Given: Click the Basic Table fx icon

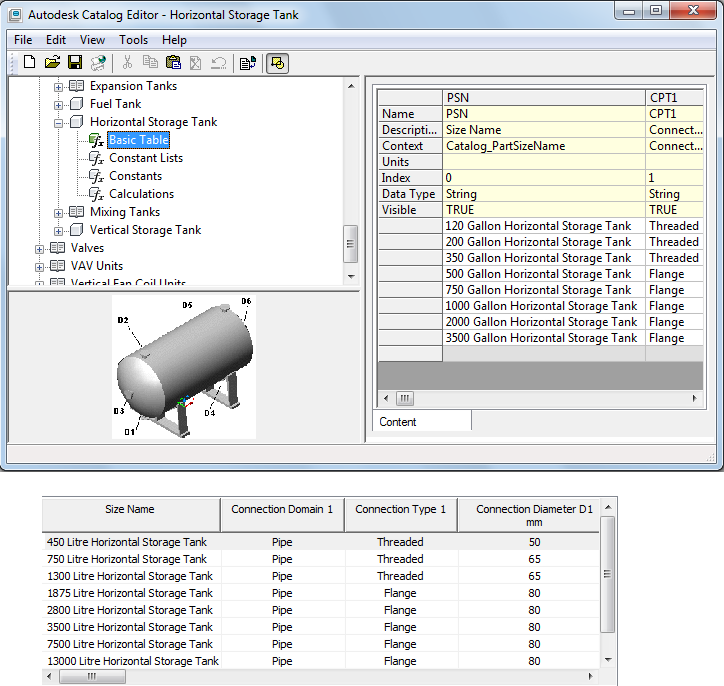Looking at the screenshot, I should click(96, 140).
